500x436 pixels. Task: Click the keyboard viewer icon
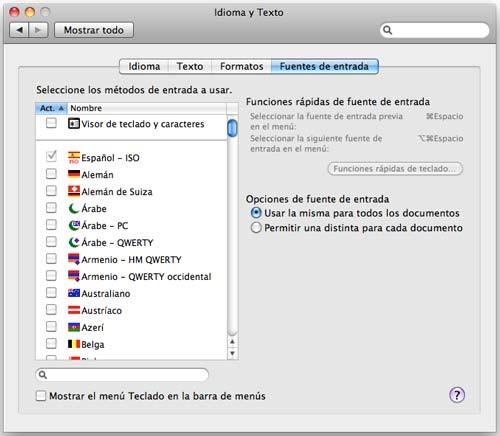[x=74, y=124]
